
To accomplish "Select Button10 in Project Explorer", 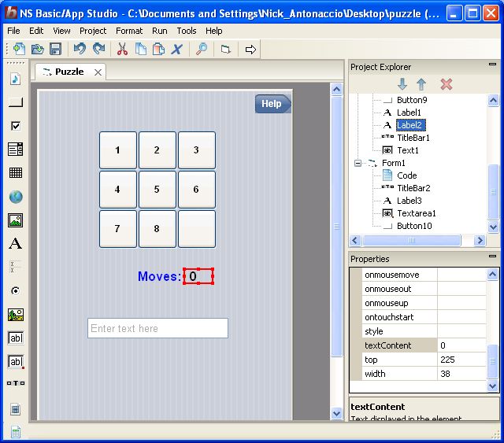I will tap(414, 226).
